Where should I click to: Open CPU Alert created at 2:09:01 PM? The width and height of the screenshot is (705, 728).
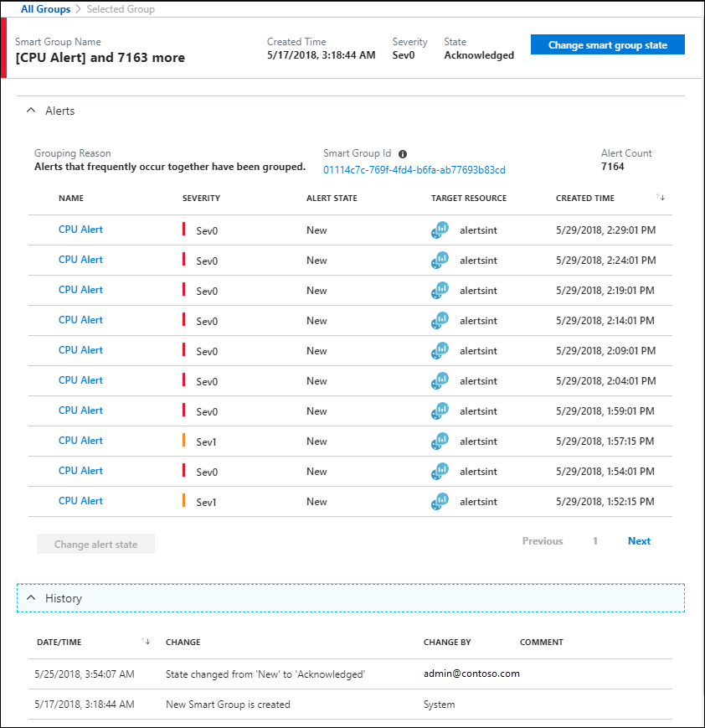coord(80,350)
